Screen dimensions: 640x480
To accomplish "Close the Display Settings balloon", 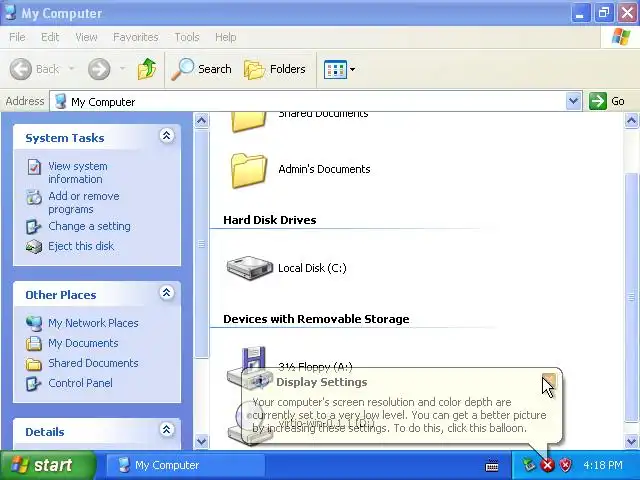I will tap(549, 380).
